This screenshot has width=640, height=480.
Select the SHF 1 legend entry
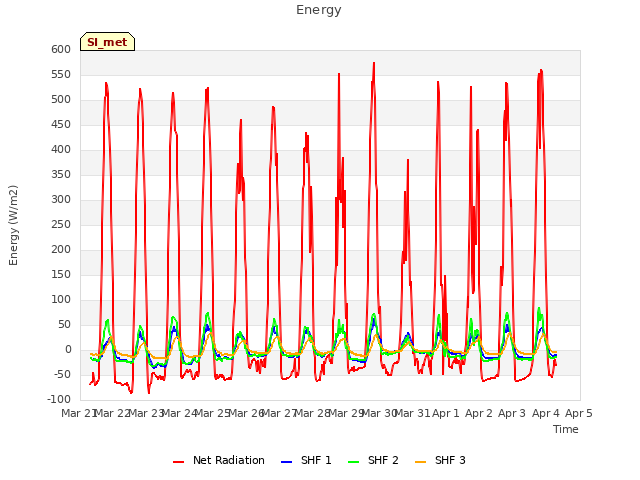(306, 460)
